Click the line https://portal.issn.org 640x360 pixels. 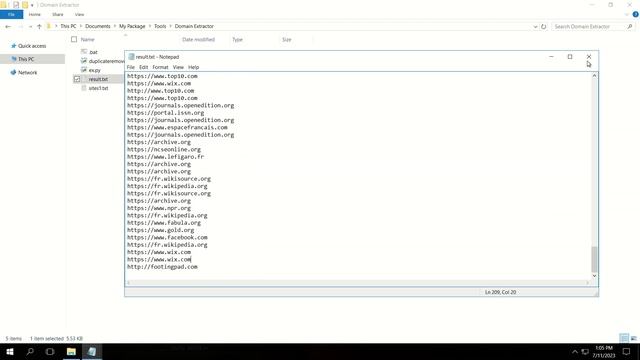click(165, 113)
